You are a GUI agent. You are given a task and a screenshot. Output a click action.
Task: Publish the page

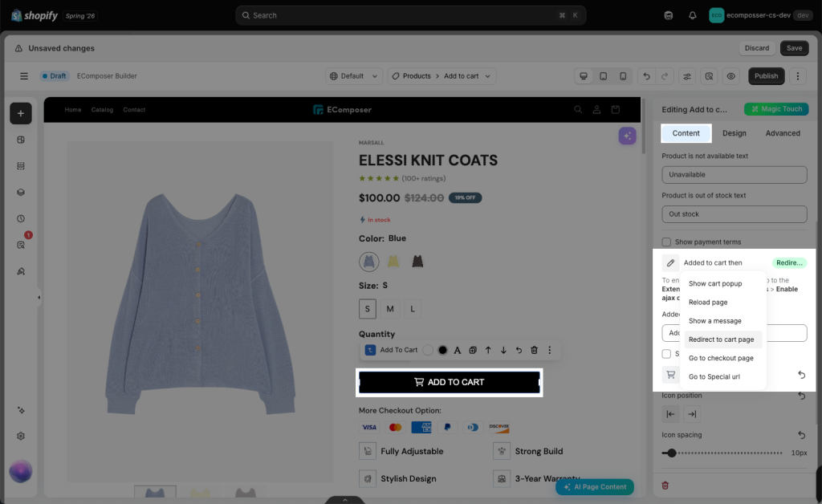pyautogui.click(x=766, y=76)
